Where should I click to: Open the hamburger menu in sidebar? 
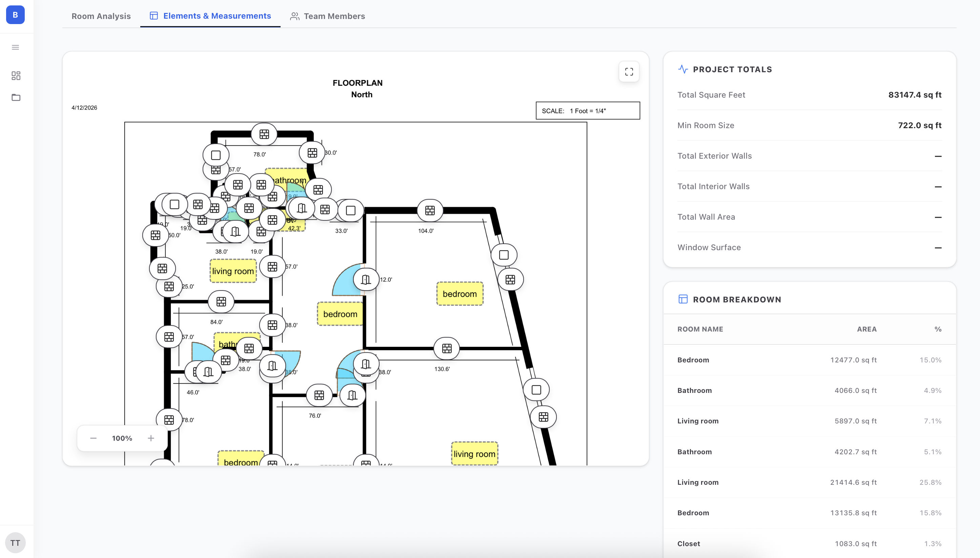[x=15, y=47]
